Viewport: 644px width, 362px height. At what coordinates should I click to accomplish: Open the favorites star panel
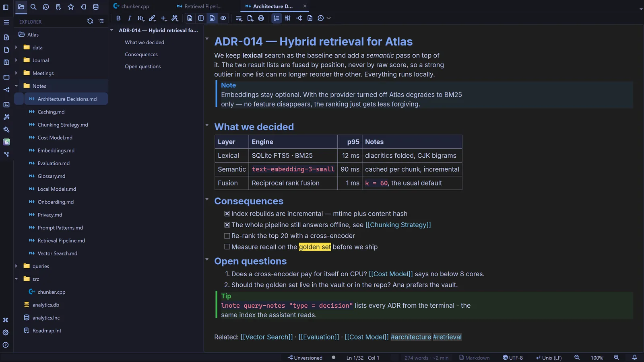tap(71, 7)
